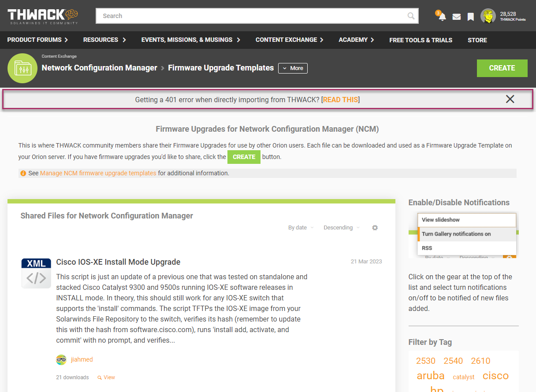Click the 21 downloads text
Image resolution: width=536 pixels, height=392 pixels.
coord(72,377)
